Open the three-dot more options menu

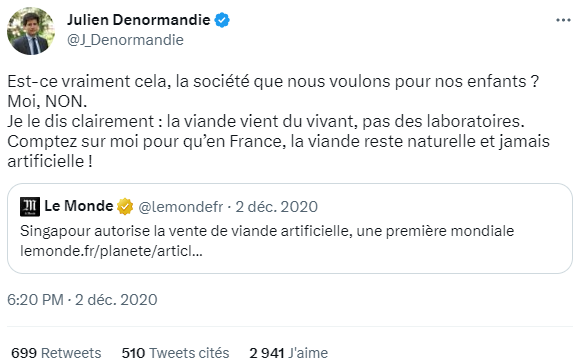[563, 20]
